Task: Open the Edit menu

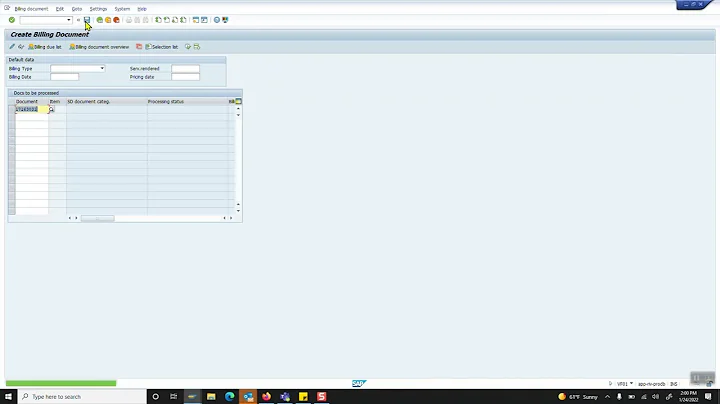Action: 60,9
